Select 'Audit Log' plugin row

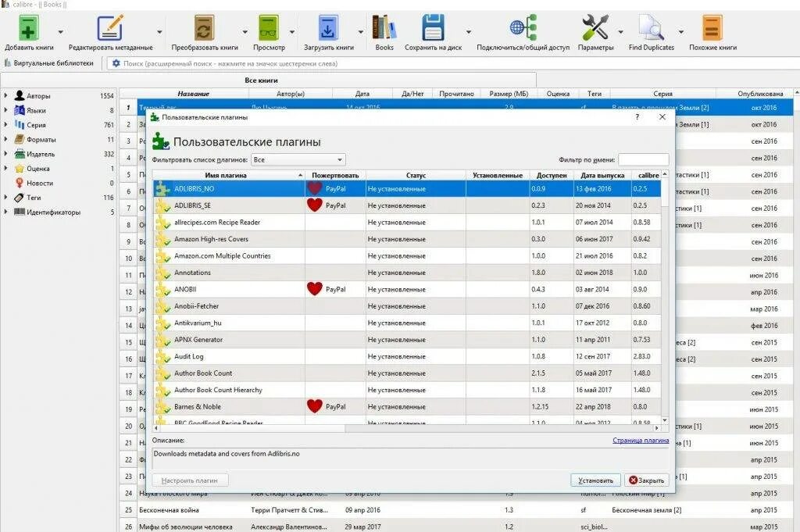(x=407, y=356)
